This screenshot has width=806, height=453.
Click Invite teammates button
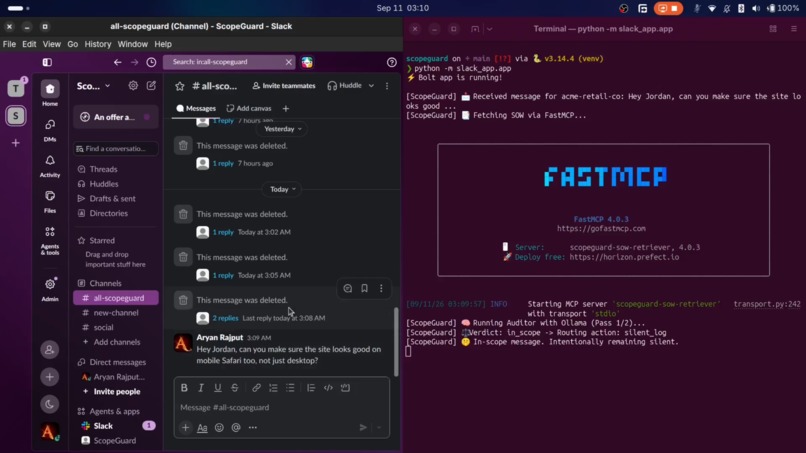[x=284, y=86]
